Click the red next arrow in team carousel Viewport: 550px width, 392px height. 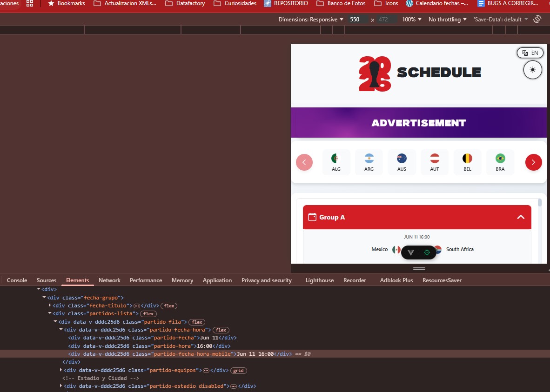(x=533, y=162)
